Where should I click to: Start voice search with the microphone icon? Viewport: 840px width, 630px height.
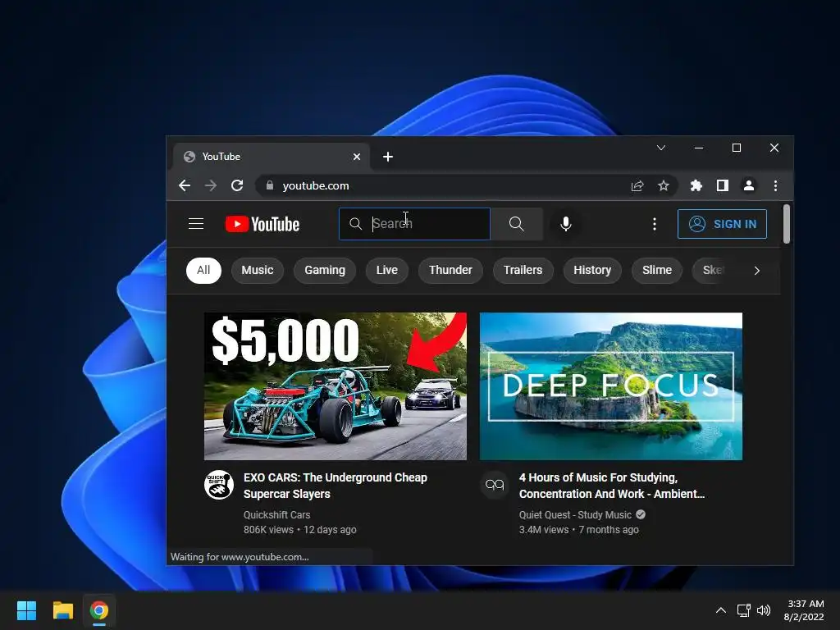point(566,224)
